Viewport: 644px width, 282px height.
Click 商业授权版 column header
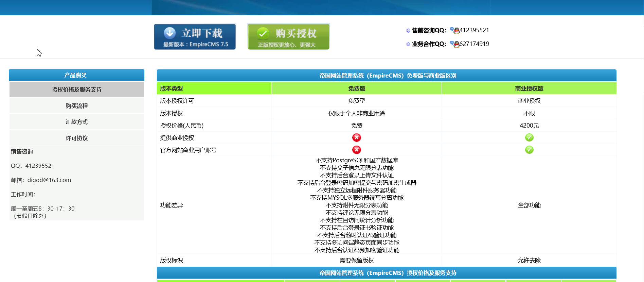click(x=529, y=88)
